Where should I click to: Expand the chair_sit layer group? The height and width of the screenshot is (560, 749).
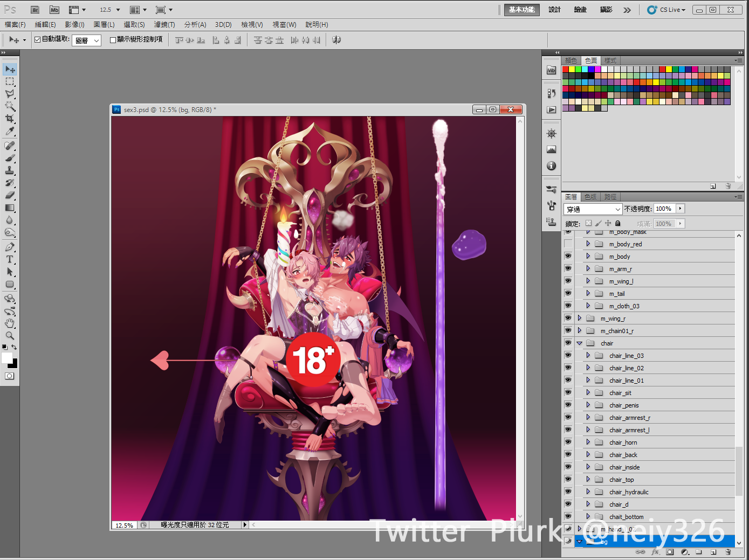point(588,393)
